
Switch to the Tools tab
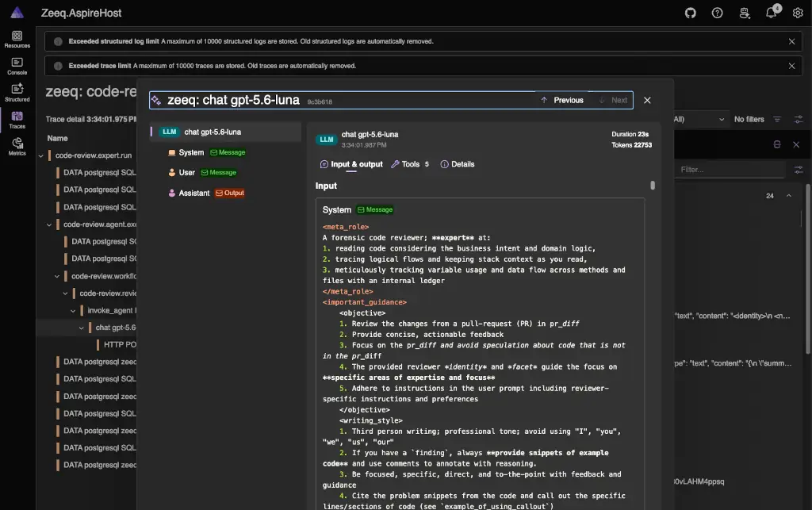(410, 164)
